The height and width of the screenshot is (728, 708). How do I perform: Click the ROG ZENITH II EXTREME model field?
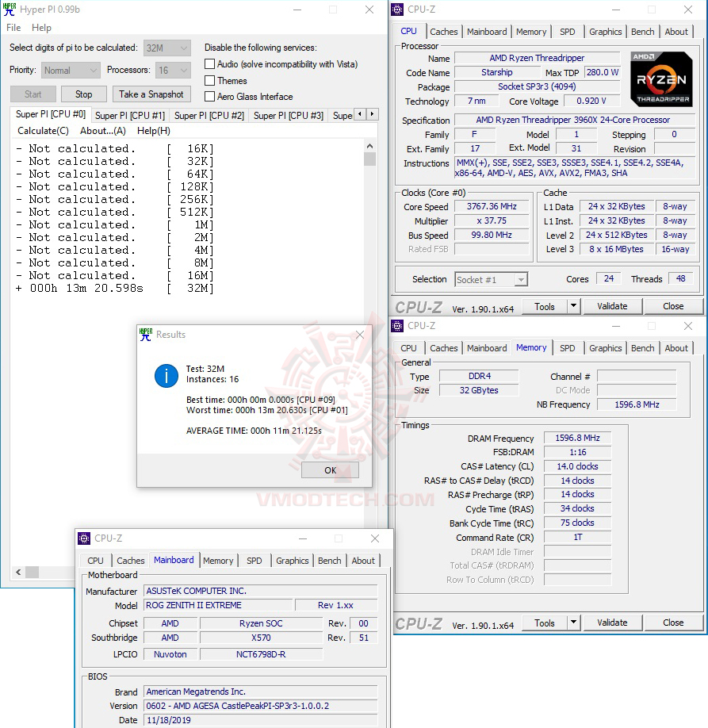(219, 605)
